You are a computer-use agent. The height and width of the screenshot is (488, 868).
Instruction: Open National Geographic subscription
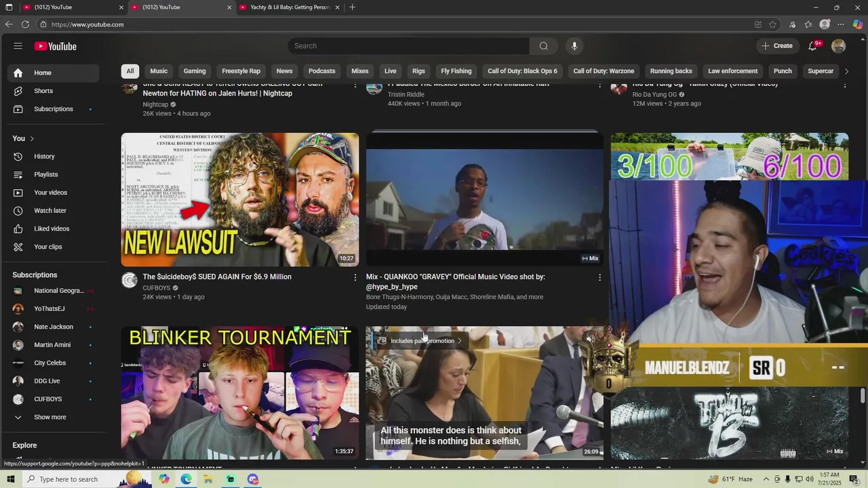point(53,291)
